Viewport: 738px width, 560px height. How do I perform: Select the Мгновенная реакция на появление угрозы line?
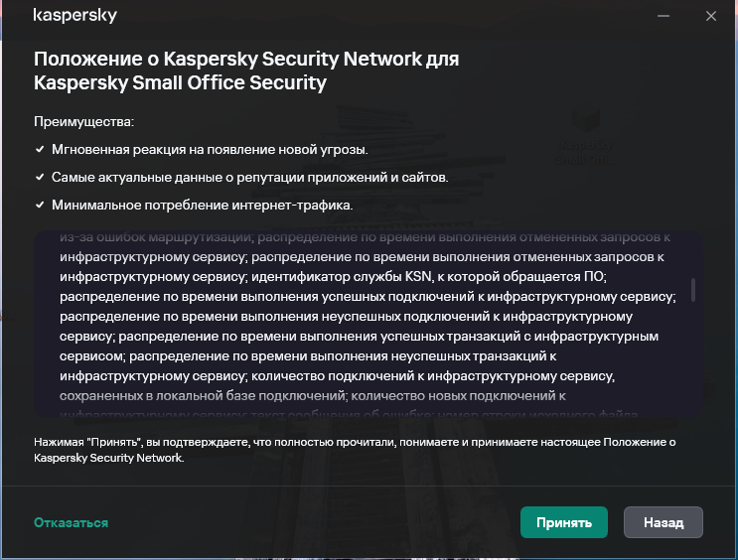coord(210,149)
